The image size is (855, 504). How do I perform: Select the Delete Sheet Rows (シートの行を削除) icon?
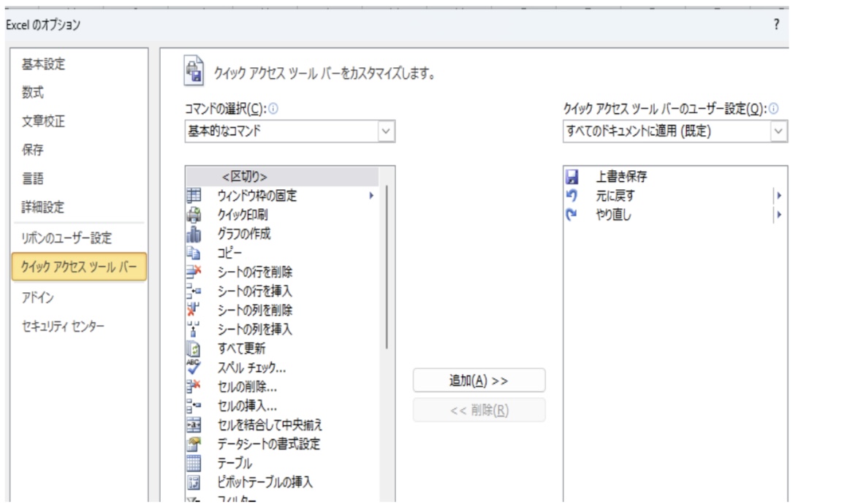tap(194, 272)
